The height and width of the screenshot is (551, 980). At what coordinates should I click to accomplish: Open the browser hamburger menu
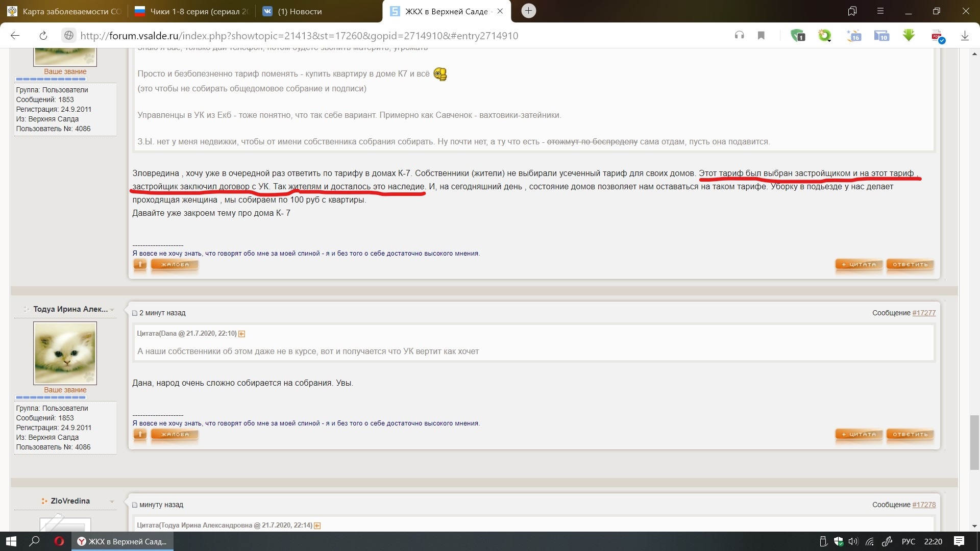pyautogui.click(x=880, y=11)
